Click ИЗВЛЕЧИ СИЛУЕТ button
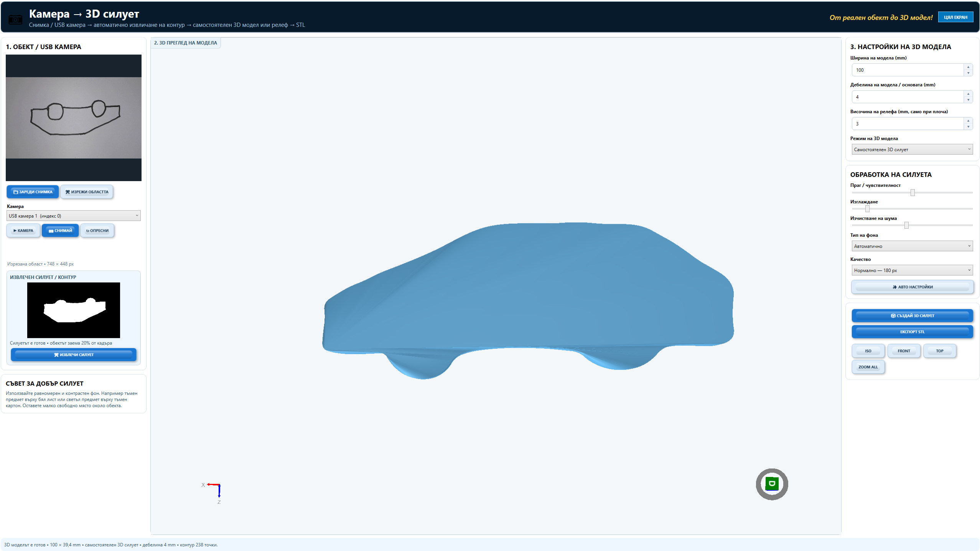 pos(74,355)
